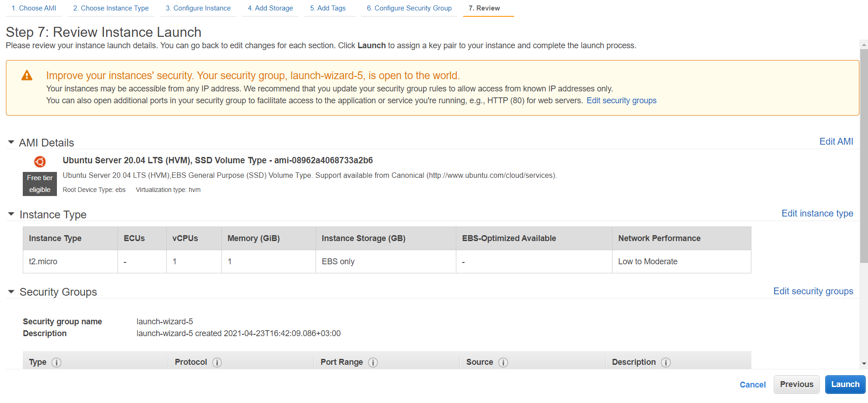Click the Launch button
868x403 pixels.
point(845,384)
